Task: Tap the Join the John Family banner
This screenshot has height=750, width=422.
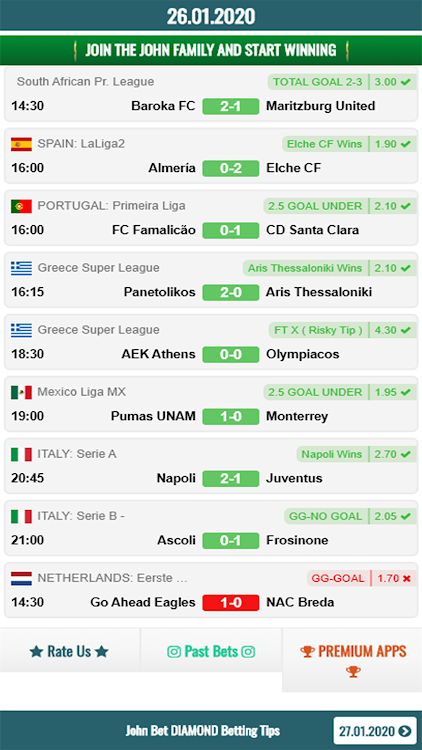Action: click(211, 50)
